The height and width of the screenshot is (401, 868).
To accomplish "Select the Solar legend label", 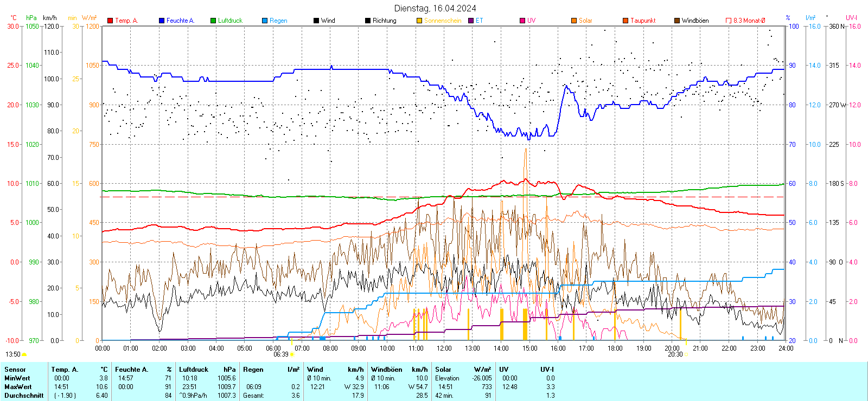I will click(x=585, y=21).
